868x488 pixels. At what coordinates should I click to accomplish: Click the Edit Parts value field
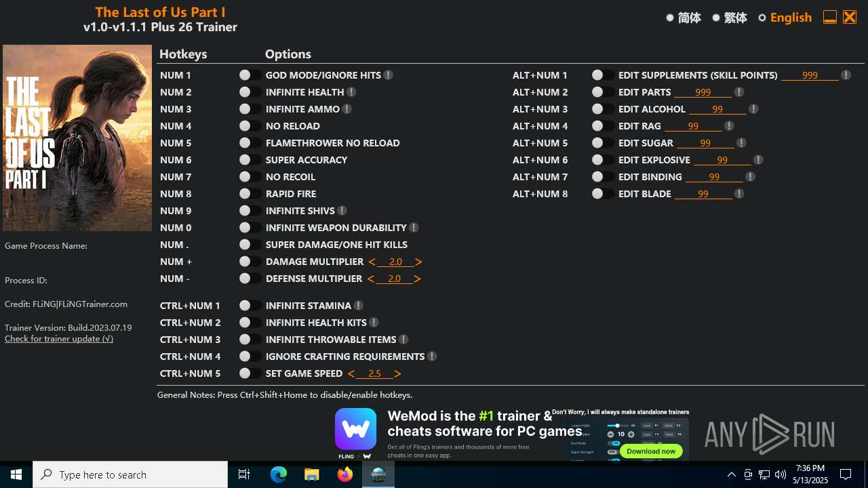pyautogui.click(x=703, y=92)
